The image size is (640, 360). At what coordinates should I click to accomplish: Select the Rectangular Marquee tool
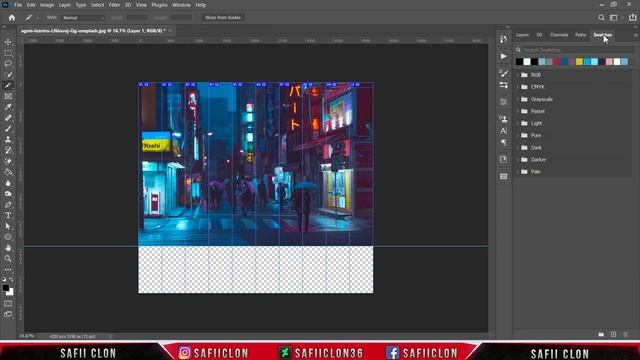coord(8,53)
